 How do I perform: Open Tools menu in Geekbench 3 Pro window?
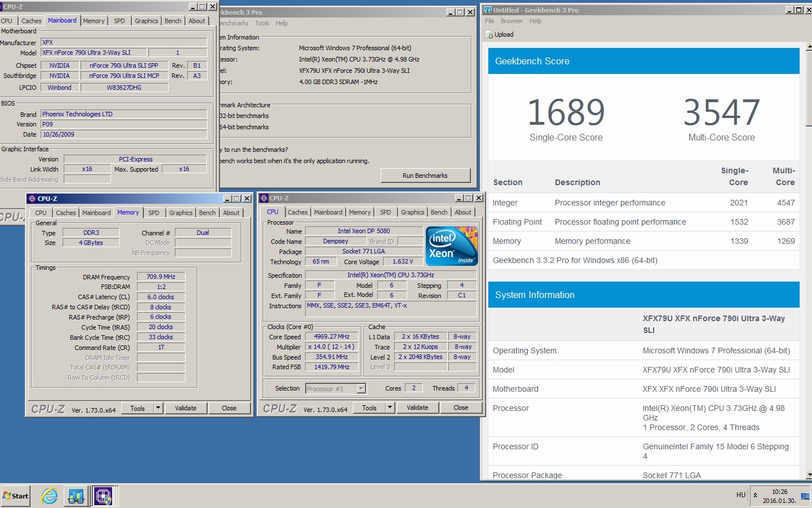262,23
